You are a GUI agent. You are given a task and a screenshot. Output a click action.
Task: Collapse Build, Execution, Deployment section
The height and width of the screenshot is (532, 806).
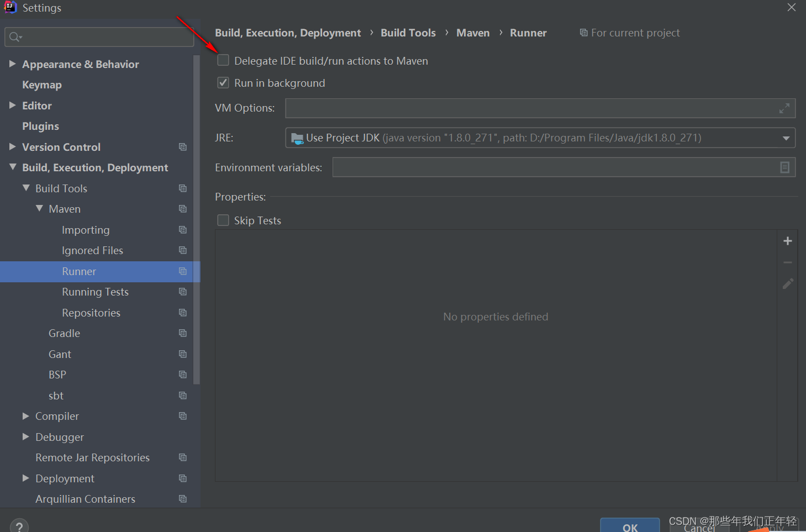coord(12,167)
